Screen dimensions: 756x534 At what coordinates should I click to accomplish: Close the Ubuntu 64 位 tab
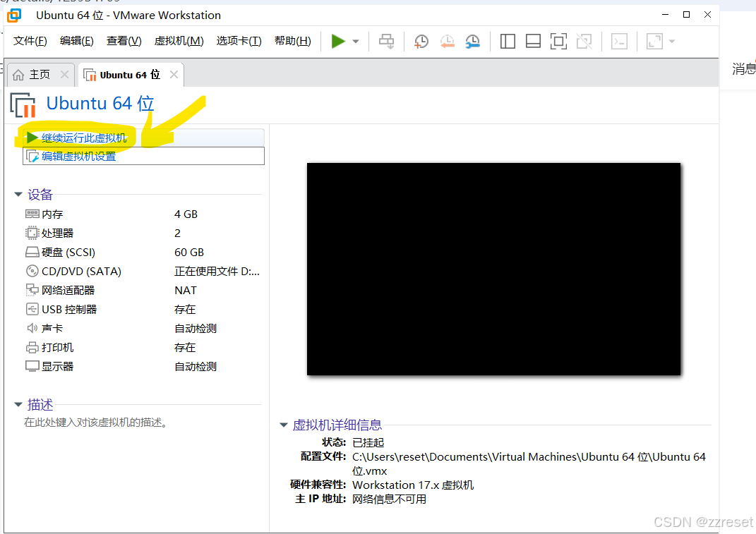tap(174, 74)
